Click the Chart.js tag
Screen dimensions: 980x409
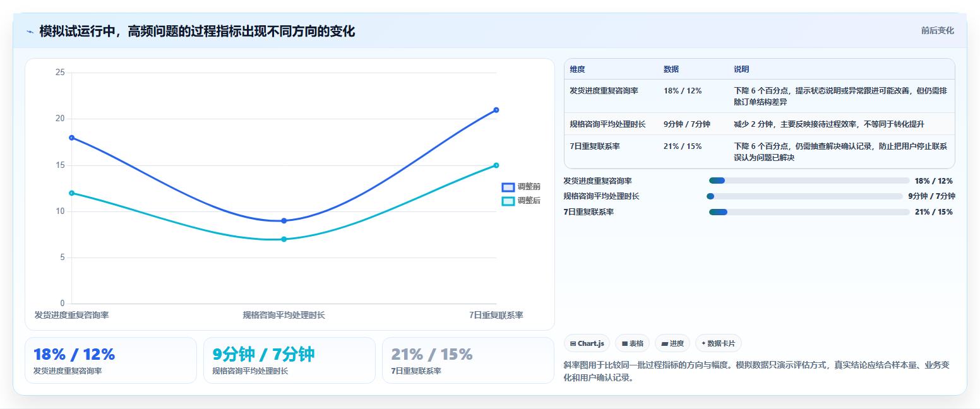[x=587, y=343]
